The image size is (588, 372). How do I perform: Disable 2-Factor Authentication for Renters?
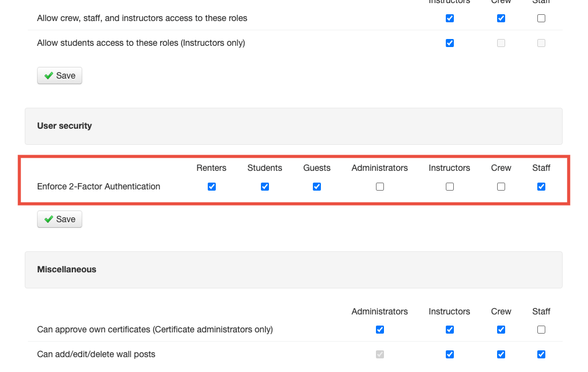pyautogui.click(x=211, y=186)
